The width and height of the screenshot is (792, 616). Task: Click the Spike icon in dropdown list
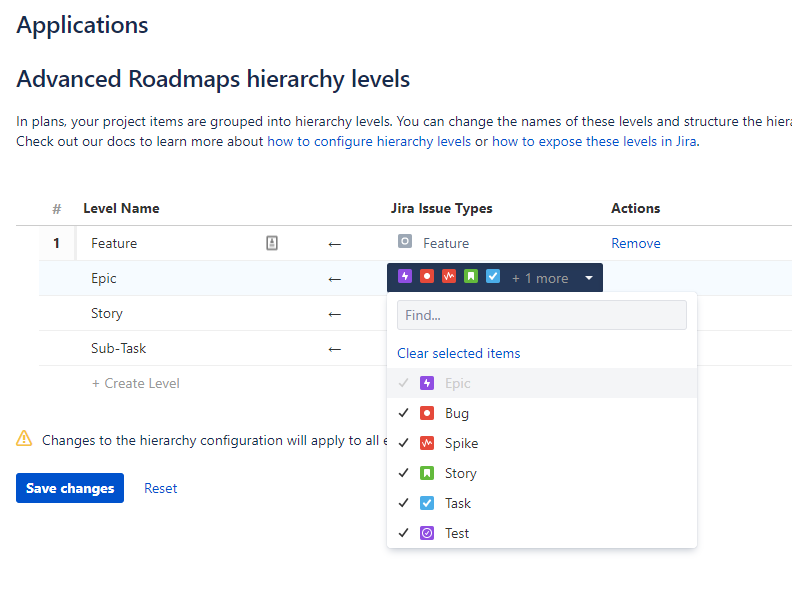click(x=427, y=443)
